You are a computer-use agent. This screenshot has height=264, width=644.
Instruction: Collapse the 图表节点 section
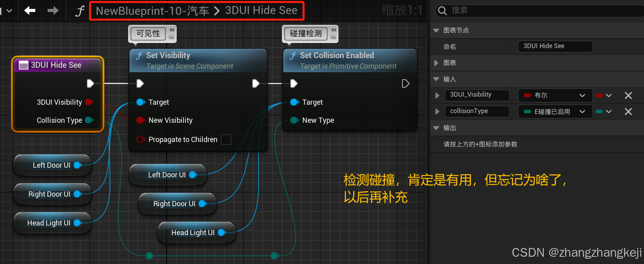point(436,30)
